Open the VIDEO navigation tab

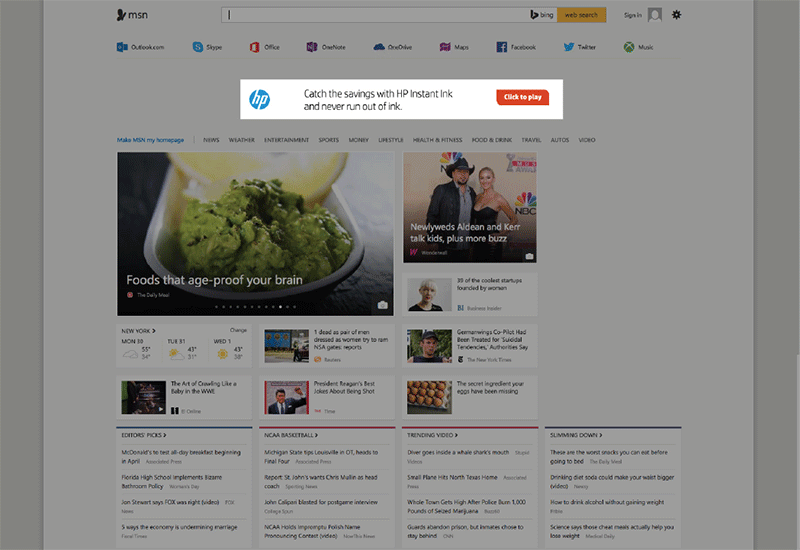click(x=587, y=140)
